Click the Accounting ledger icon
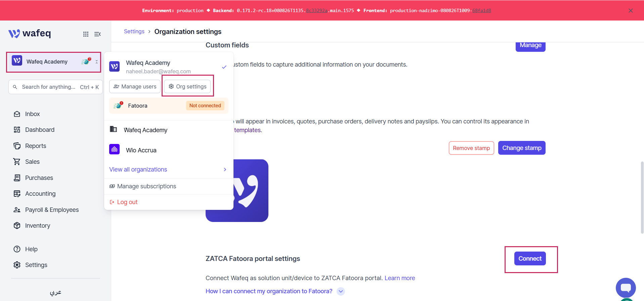 (x=17, y=194)
